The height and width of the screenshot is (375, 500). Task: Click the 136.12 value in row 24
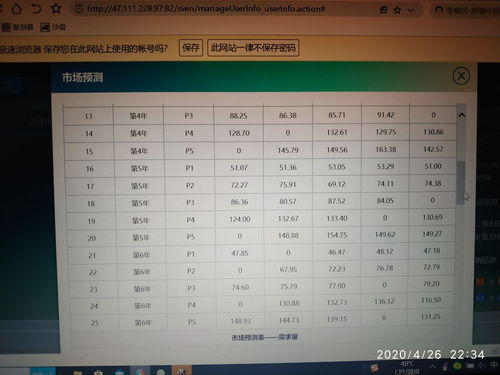click(x=384, y=301)
